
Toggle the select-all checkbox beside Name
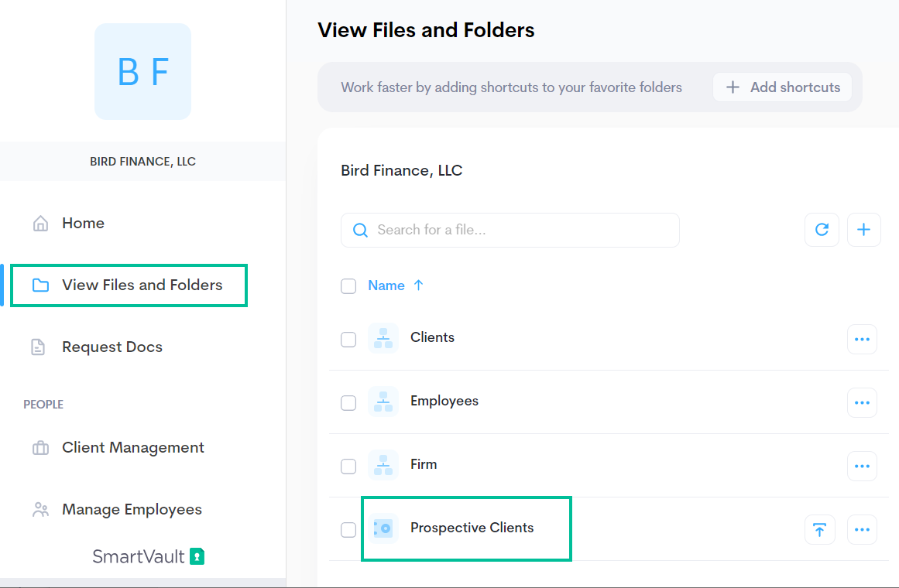click(x=348, y=286)
